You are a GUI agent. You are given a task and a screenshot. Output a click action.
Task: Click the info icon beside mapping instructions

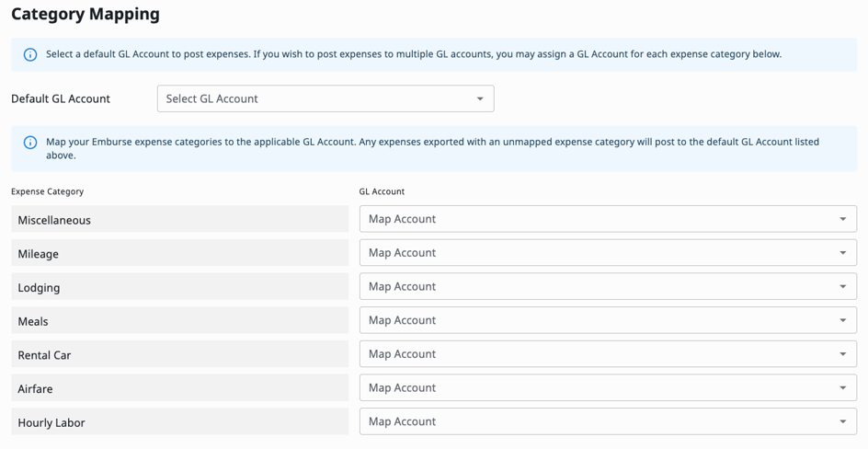pos(29,143)
